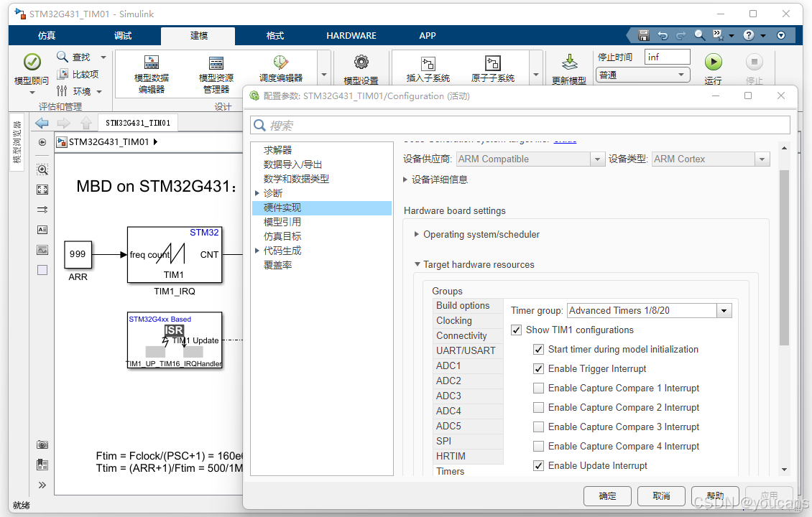Click 原子子系统 (Atomic Subsystem)

coord(492,69)
